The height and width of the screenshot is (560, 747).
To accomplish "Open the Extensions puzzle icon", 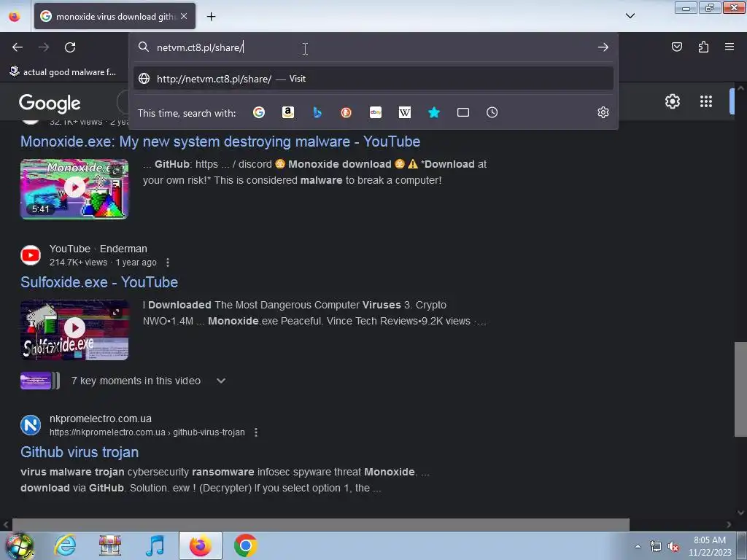I will pyautogui.click(x=703, y=47).
